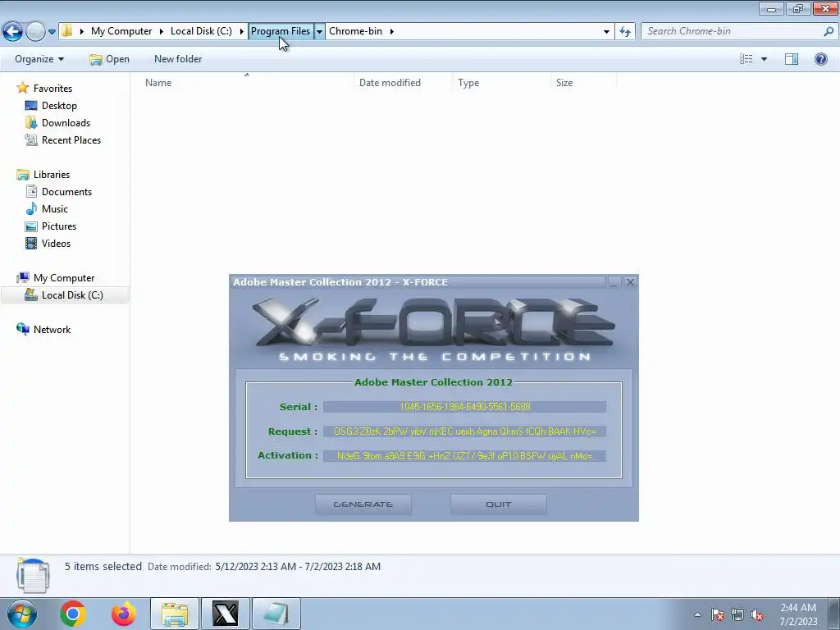Click GENERATE in X-FORCE keygen

[x=363, y=504]
